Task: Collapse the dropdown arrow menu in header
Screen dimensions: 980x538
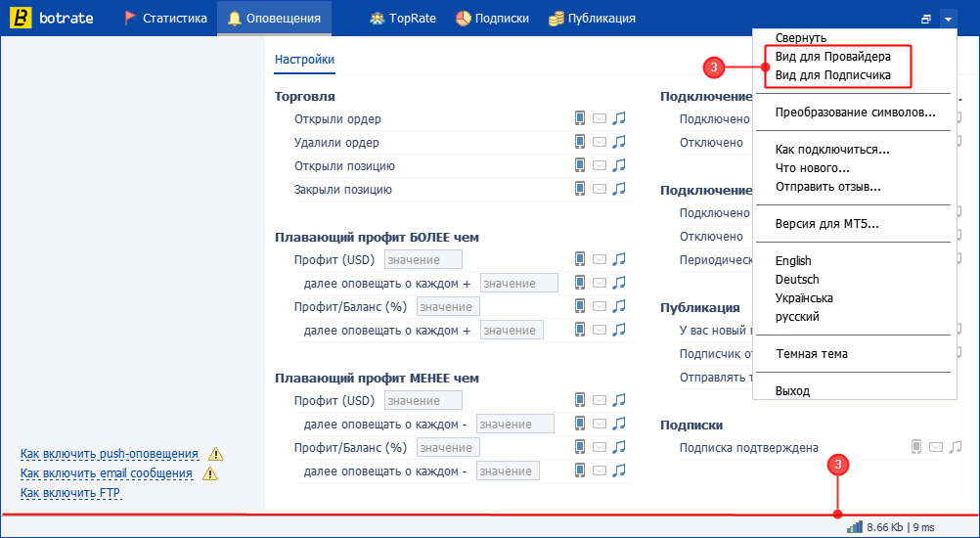Action: pyautogui.click(x=948, y=19)
